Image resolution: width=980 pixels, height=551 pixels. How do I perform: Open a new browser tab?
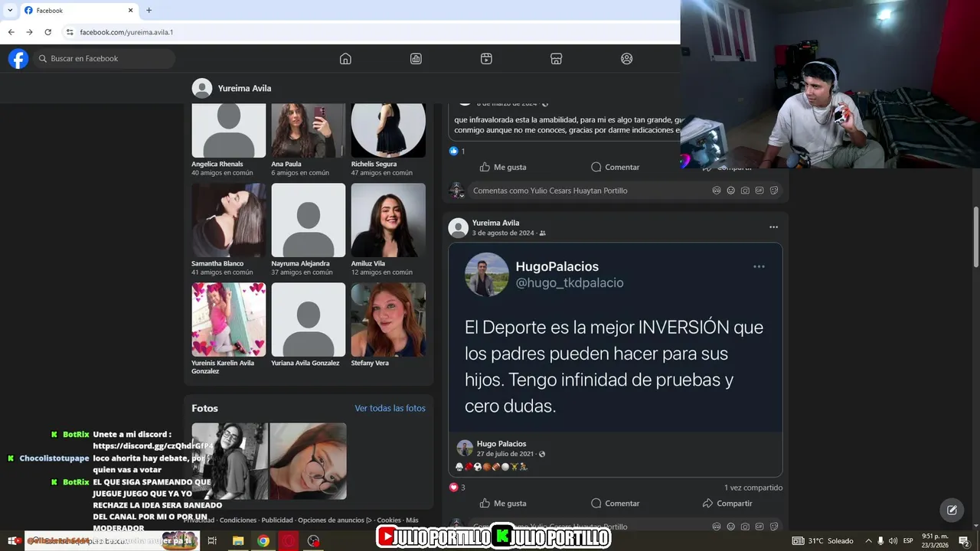149,11
